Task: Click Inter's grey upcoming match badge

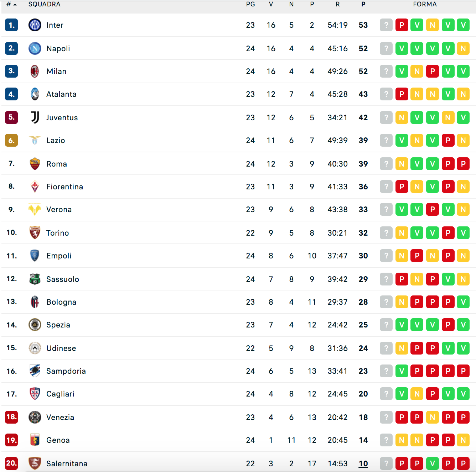Action: (386, 25)
